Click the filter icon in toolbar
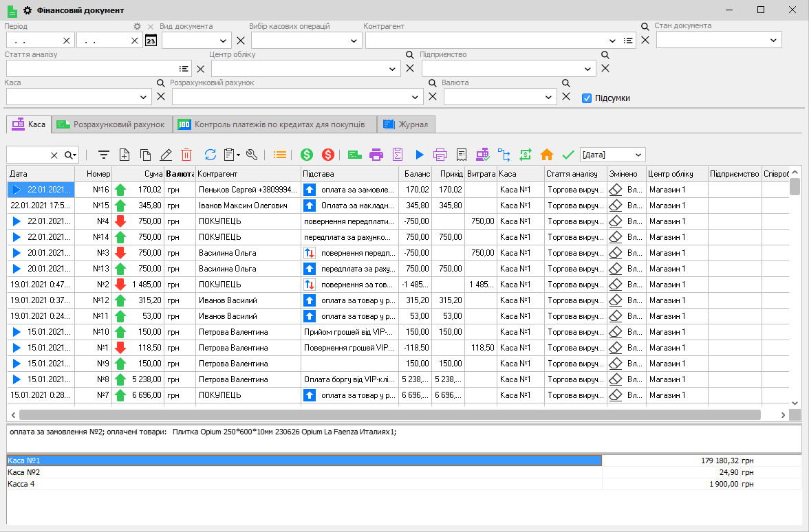 point(104,155)
